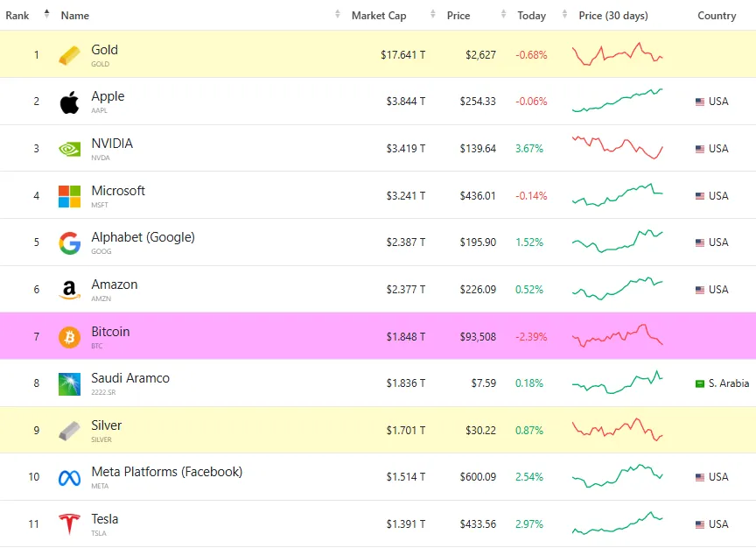The image size is (756, 548).
Task: Click the Tesla logo icon
Action: 69,523
